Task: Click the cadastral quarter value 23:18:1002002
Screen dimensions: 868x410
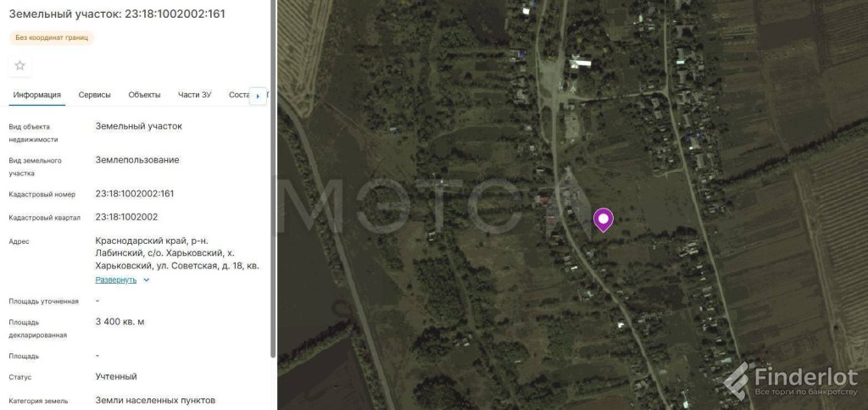Action: (126, 217)
